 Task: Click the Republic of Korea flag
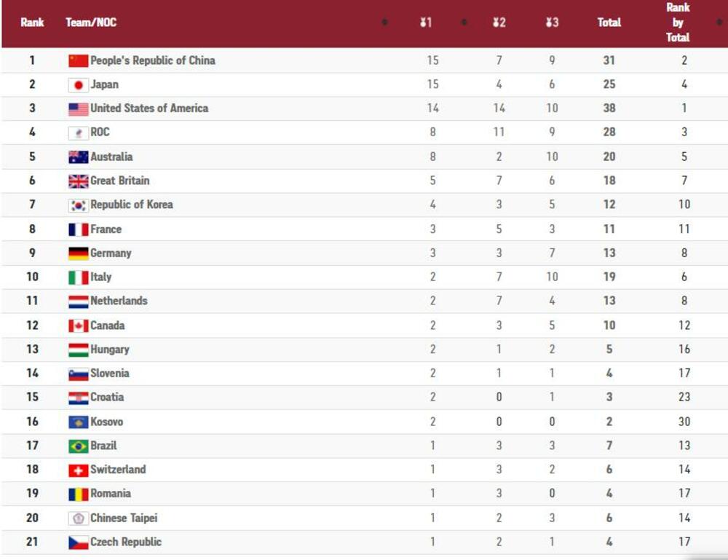(78, 205)
